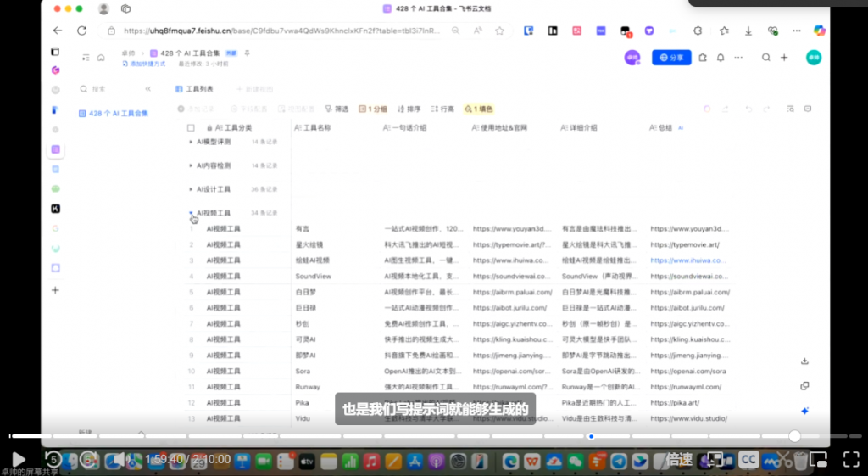Click the search magnifier in top toolbar
The width and height of the screenshot is (868, 476).
765,58
